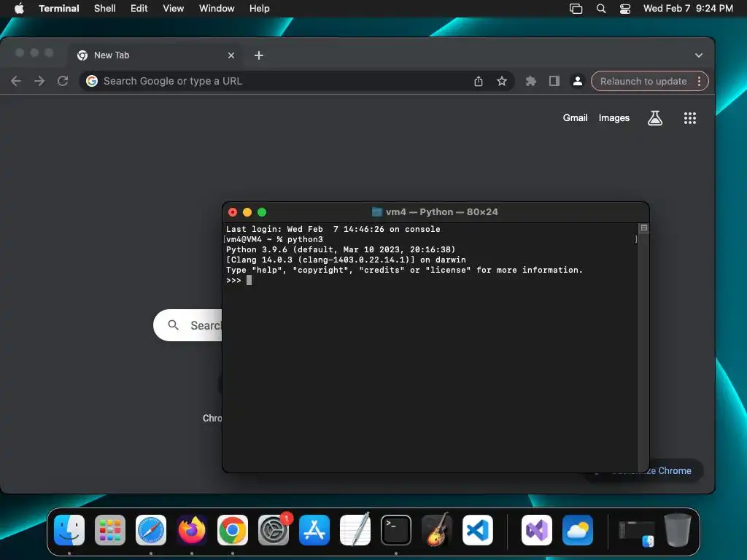This screenshot has height=560, width=747.
Task: Click the Google search box in Chrome
Action: [187, 325]
